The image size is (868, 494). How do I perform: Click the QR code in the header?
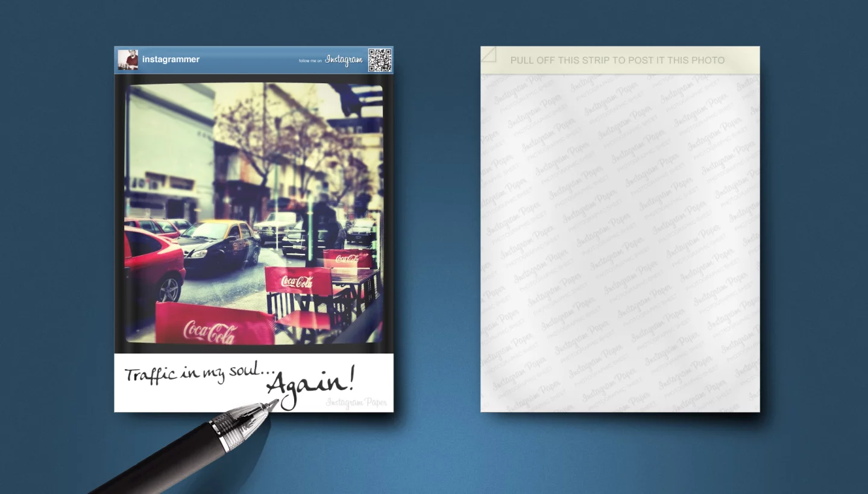point(380,60)
